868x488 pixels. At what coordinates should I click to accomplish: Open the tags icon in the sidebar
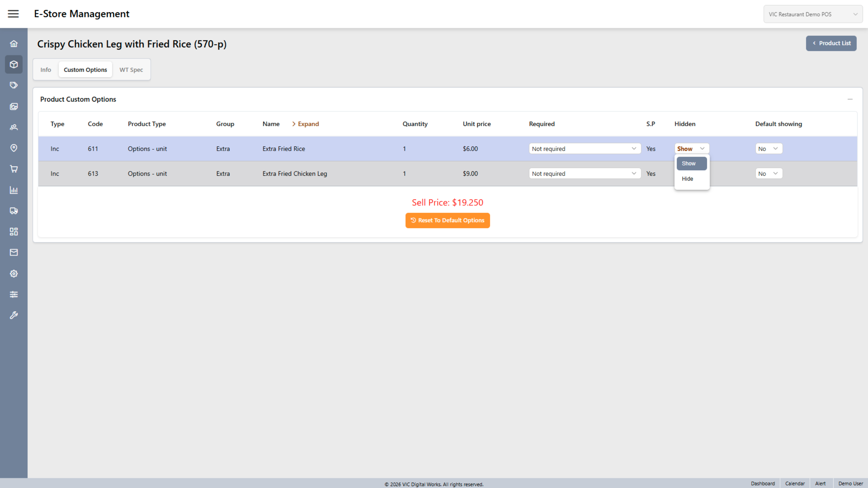(13, 85)
